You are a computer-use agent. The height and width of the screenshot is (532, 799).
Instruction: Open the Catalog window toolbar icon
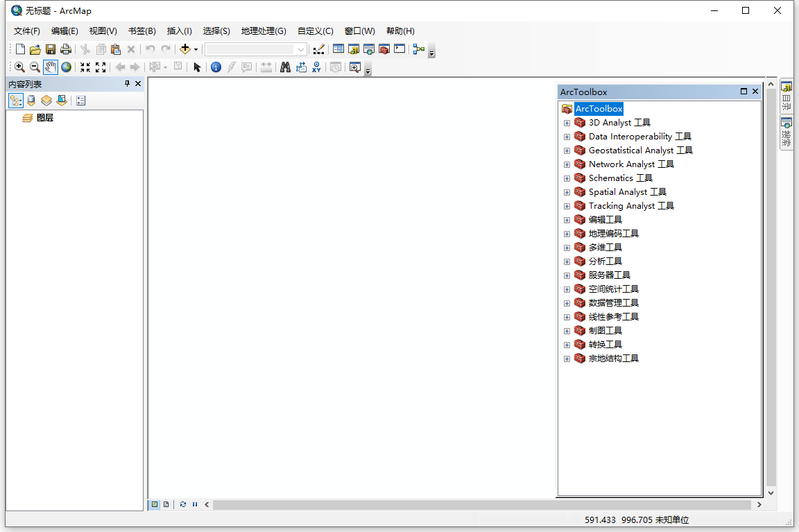pos(354,49)
